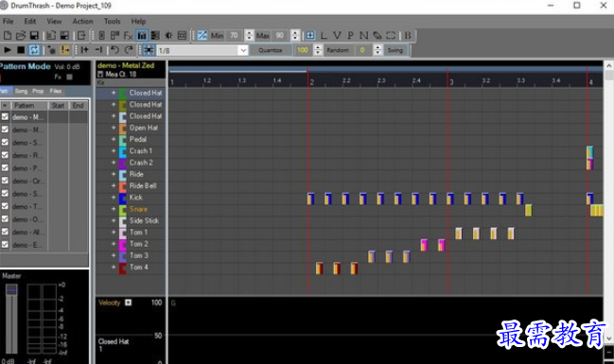Click the Swing button
The image size is (614, 364).
(x=395, y=50)
